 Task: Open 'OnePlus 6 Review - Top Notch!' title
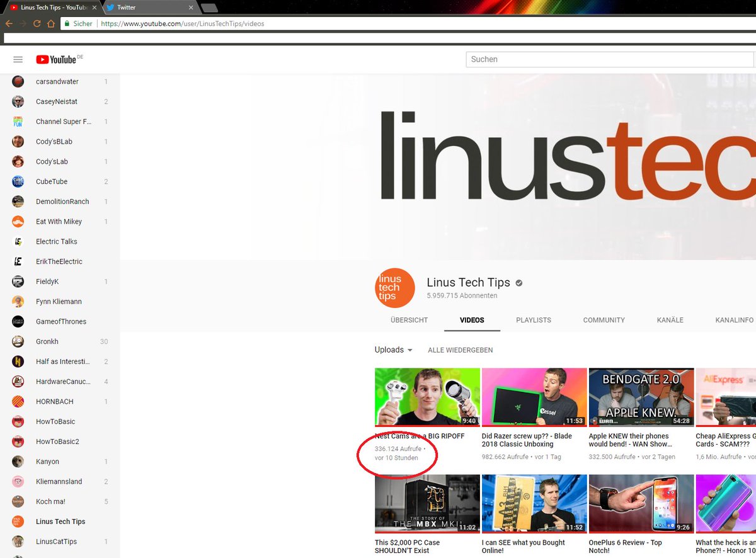pos(626,546)
